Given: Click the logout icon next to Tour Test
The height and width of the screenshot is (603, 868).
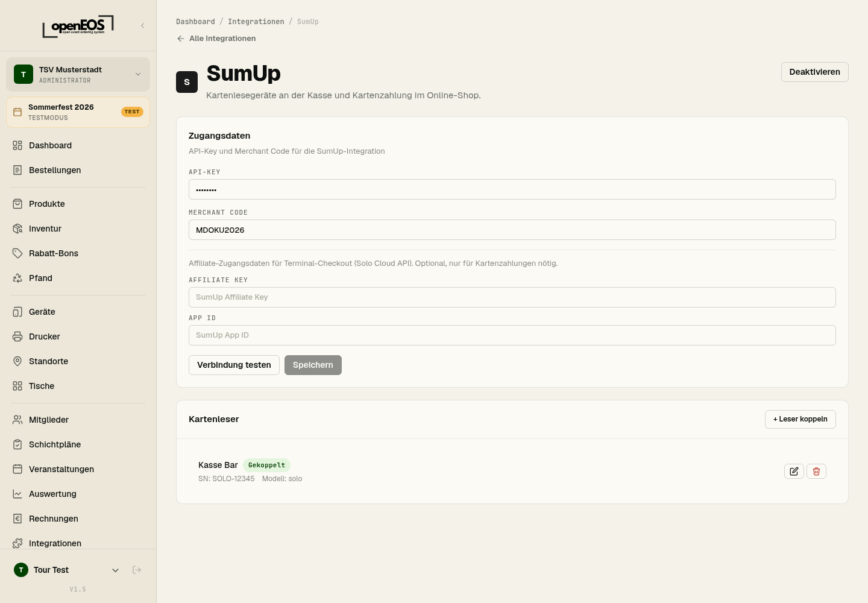Looking at the screenshot, I should (x=137, y=570).
